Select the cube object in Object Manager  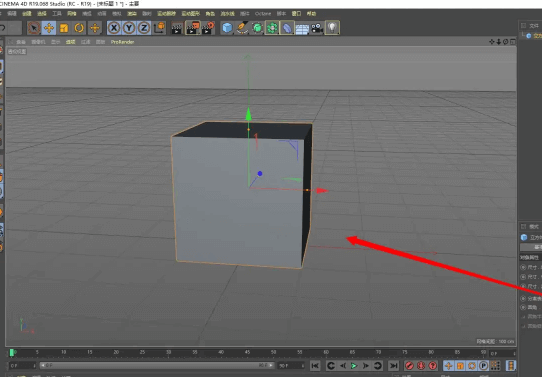pyautogui.click(x=535, y=36)
